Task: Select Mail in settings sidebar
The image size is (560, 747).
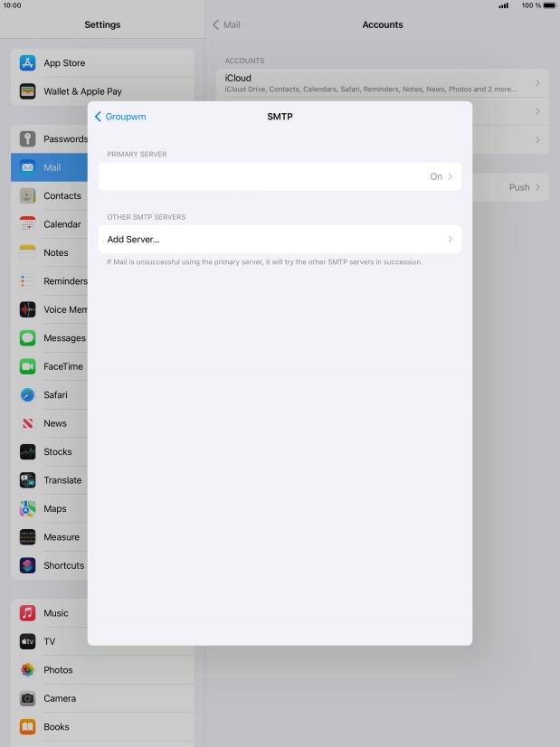Action: click(52, 167)
